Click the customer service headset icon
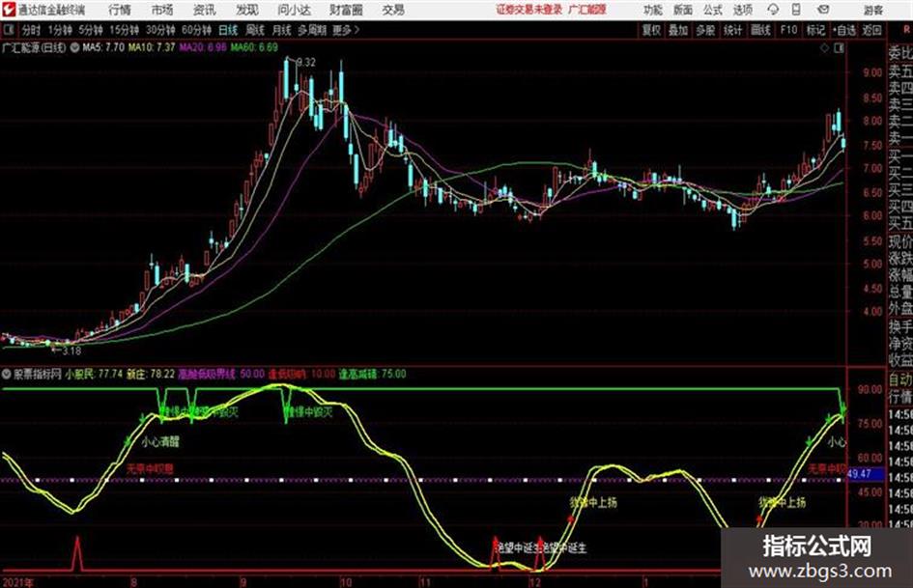Screen dimensions: 913x588 (773, 10)
